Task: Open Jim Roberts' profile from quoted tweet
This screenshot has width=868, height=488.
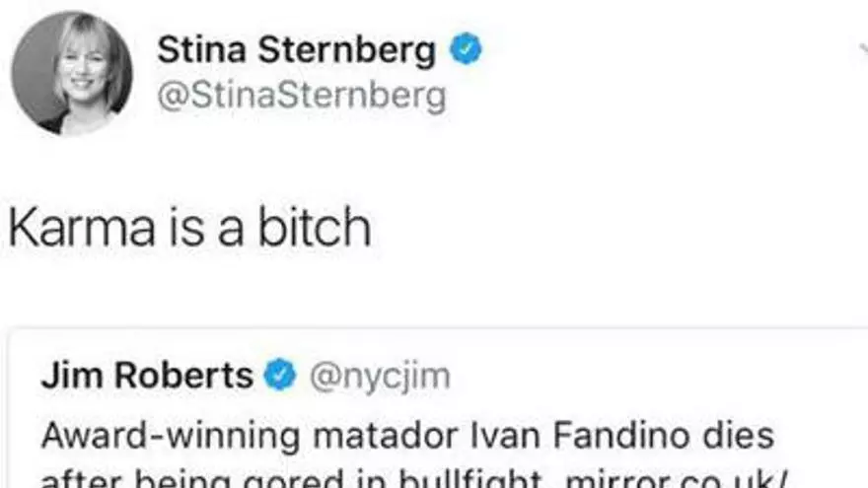Action: pyautogui.click(x=147, y=376)
